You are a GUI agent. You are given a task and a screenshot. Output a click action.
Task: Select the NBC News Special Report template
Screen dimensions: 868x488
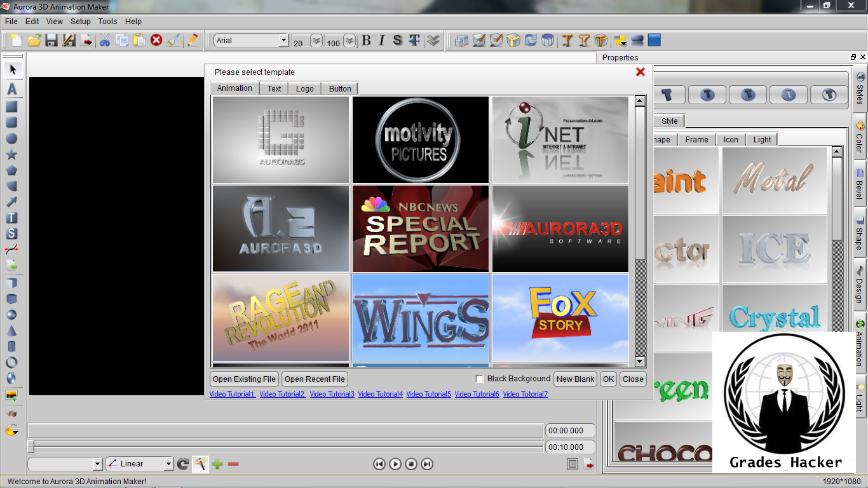(x=421, y=229)
